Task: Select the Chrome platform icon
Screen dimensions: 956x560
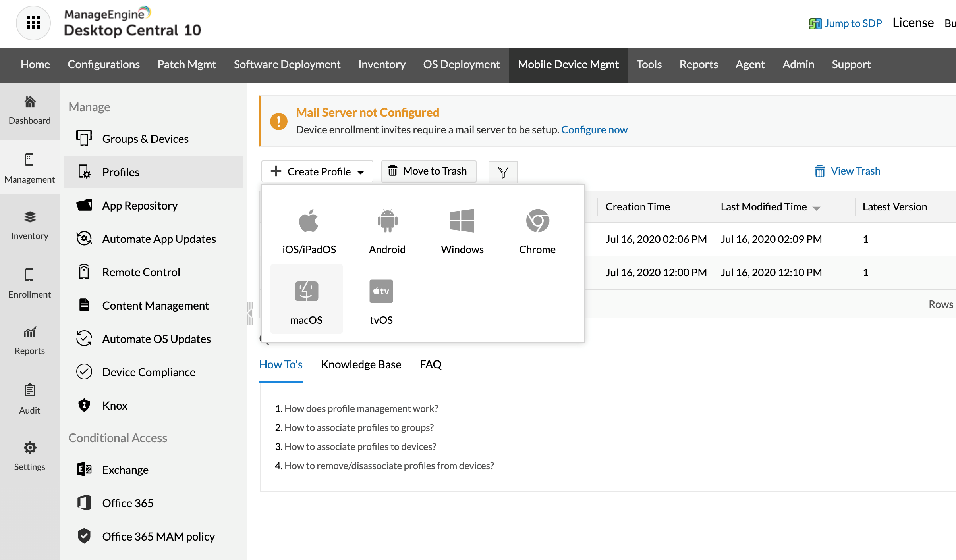Action: (537, 221)
